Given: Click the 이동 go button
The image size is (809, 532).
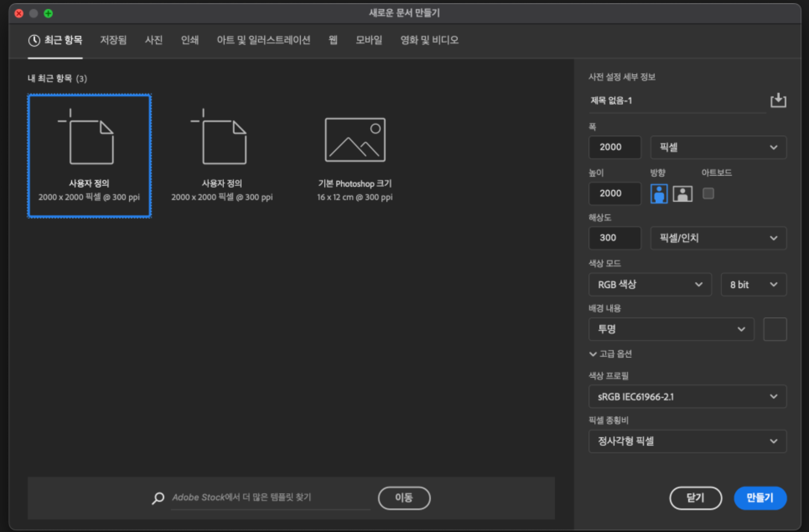Looking at the screenshot, I should tap(404, 498).
